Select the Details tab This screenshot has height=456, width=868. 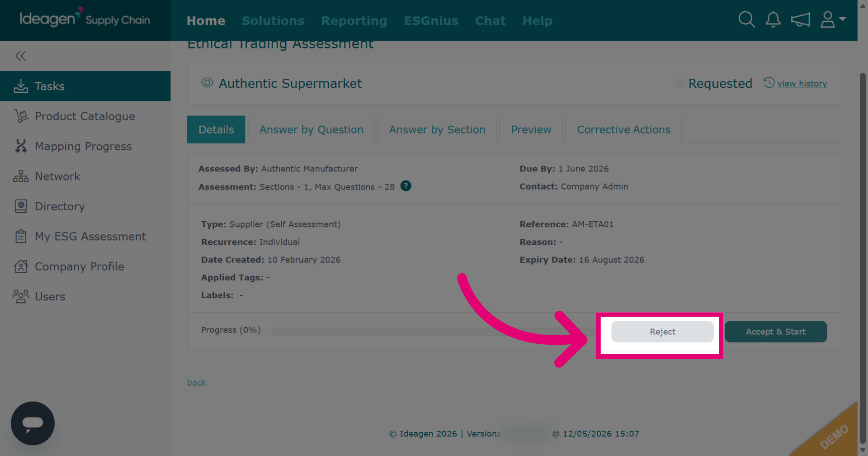[216, 130]
